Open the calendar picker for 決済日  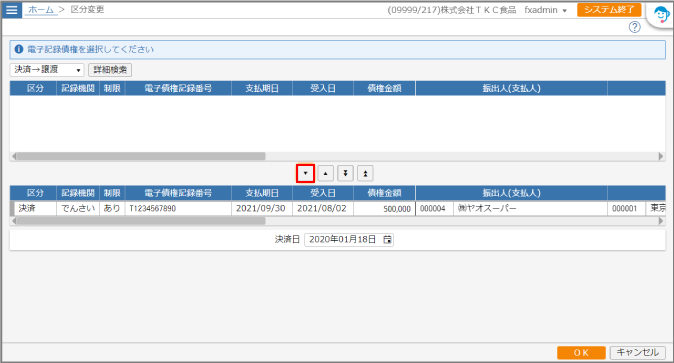click(387, 240)
